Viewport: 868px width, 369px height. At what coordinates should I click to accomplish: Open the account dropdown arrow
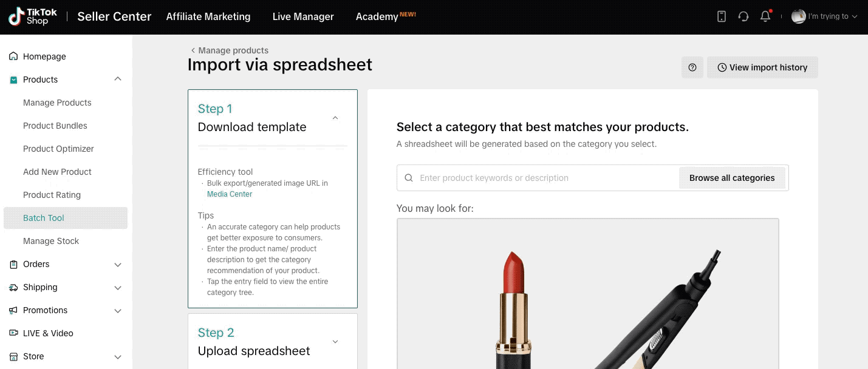point(855,17)
